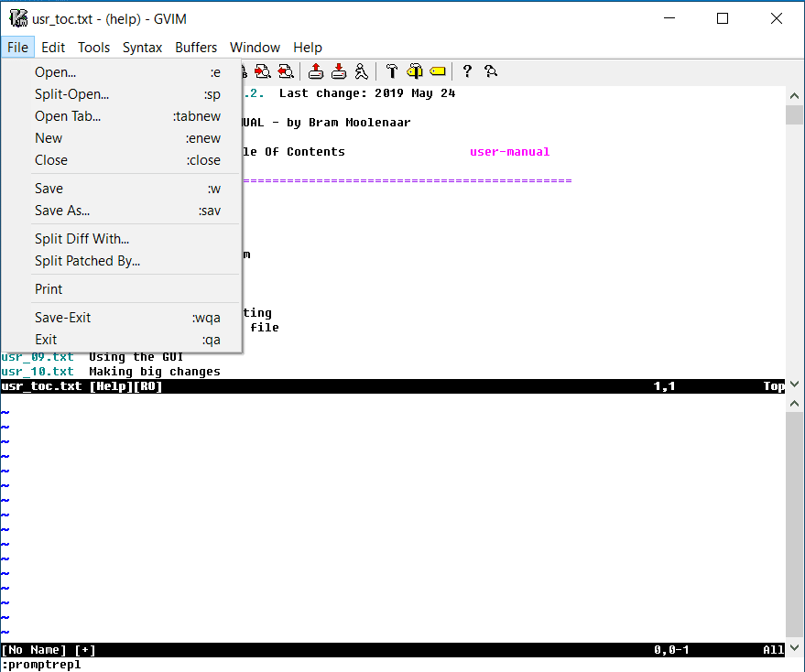Click the 1,1 cursor position indicator
The width and height of the screenshot is (805, 672).
pos(664,386)
